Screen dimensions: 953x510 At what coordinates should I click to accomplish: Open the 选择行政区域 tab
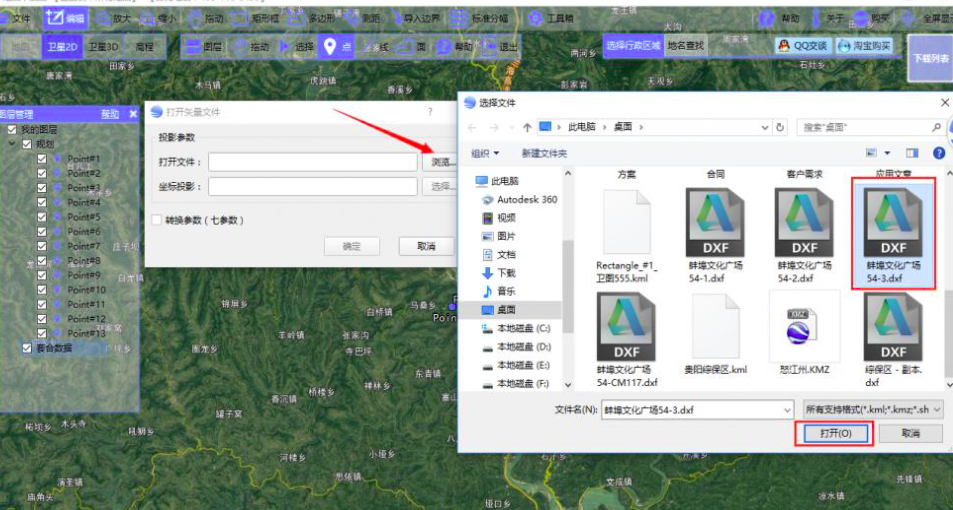coord(633,46)
